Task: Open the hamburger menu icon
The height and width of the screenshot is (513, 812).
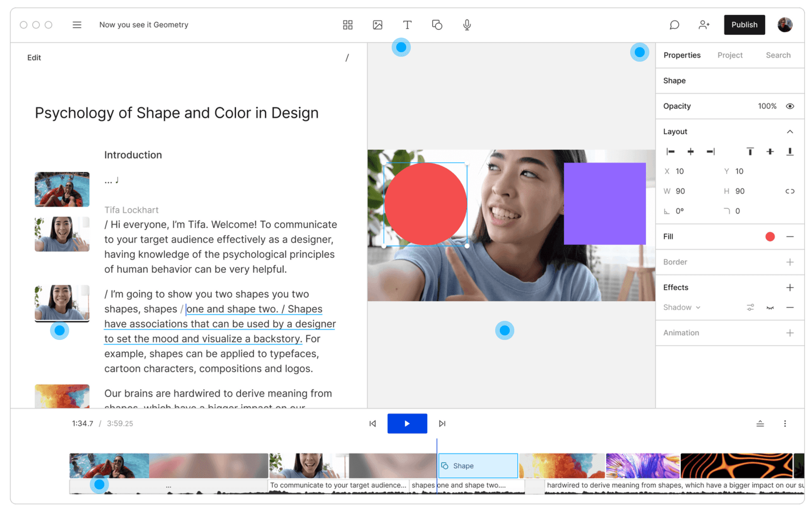Action: pyautogui.click(x=77, y=25)
